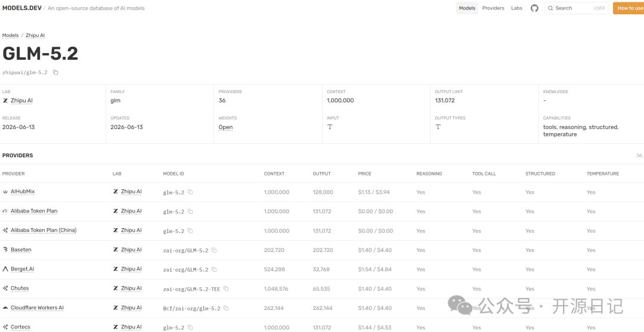Click the 1,048,576 context value
This screenshot has height=332, width=644.
(277, 289)
